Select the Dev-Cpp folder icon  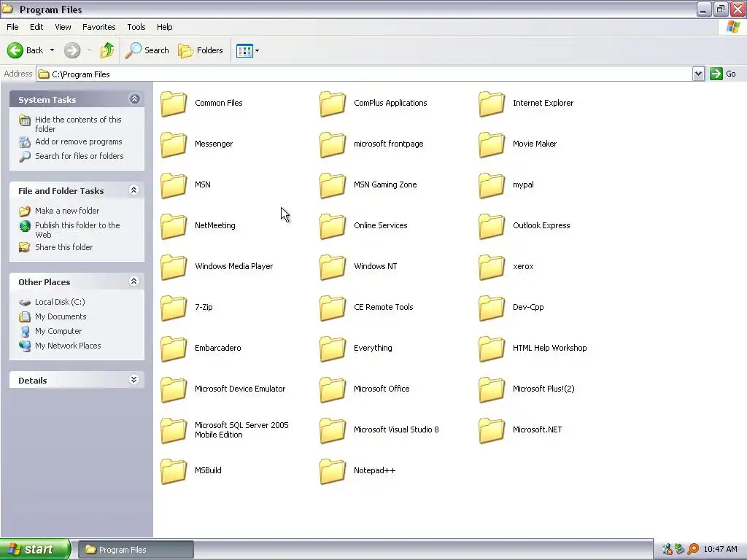point(492,308)
